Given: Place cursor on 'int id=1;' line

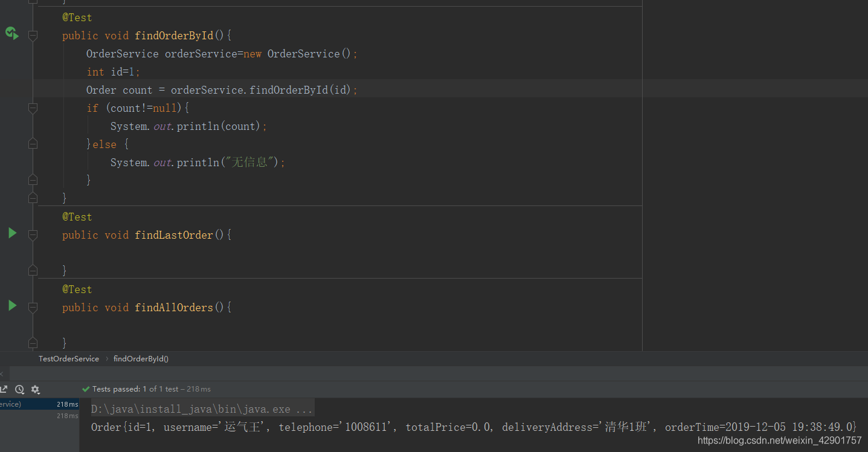Looking at the screenshot, I should [x=114, y=72].
